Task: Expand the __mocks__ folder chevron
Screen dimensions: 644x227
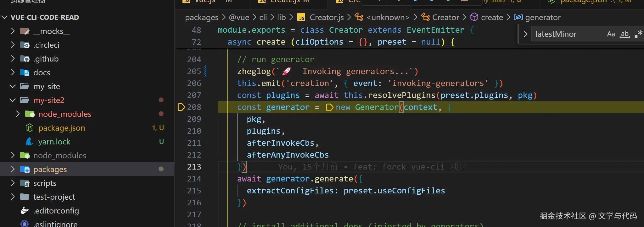Action: click(13, 31)
